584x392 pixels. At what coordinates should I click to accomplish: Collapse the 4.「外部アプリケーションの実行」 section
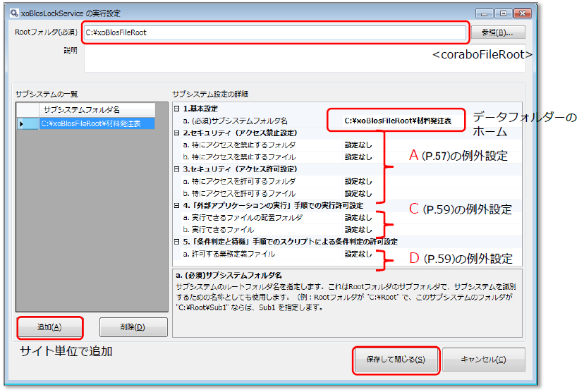(177, 205)
